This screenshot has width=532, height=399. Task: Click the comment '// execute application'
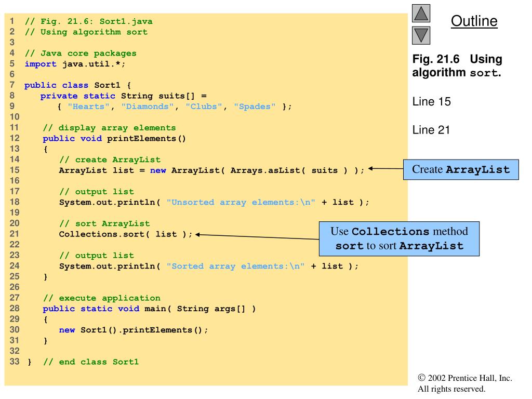point(102,298)
